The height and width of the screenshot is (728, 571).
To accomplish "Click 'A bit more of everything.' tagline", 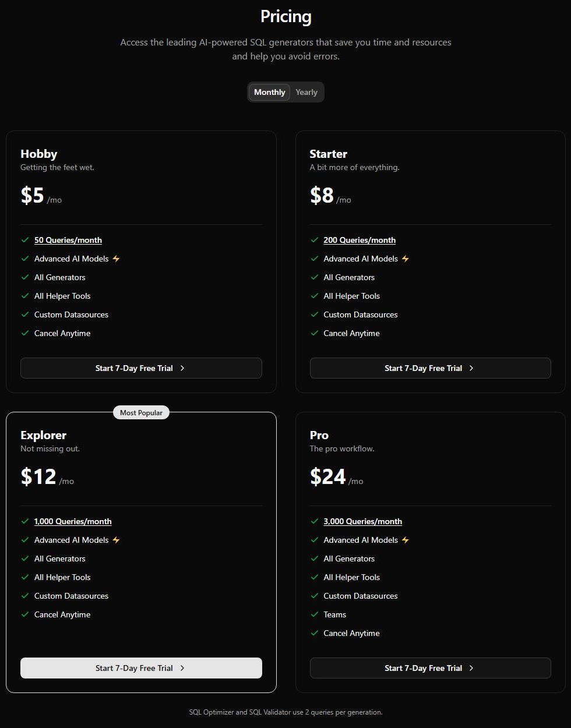I will (x=354, y=167).
